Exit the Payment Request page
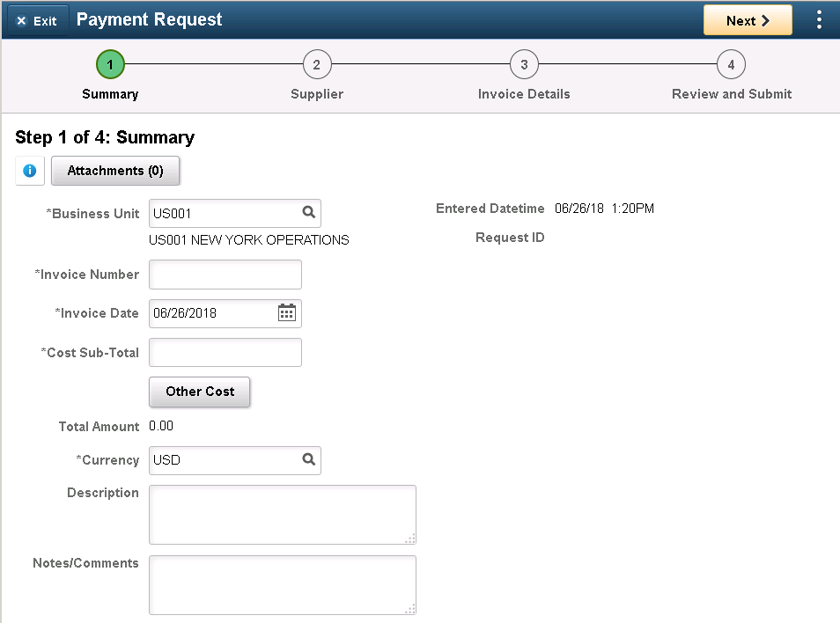The width and height of the screenshot is (840, 623). click(37, 20)
